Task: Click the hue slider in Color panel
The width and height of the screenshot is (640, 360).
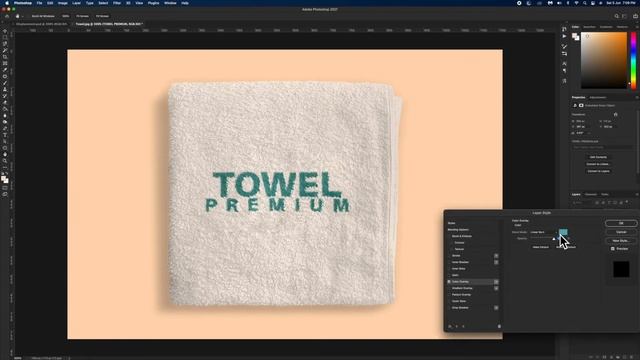Action: [x=633, y=60]
